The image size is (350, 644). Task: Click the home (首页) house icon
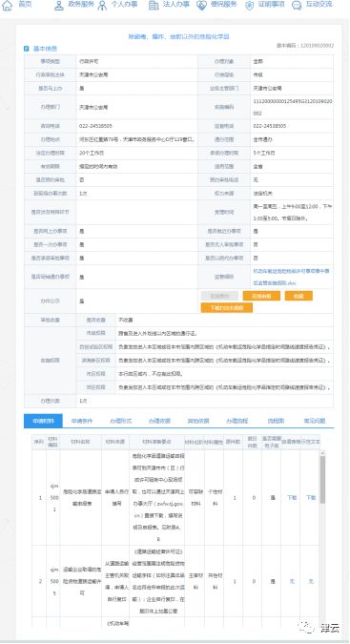[x=7, y=5]
